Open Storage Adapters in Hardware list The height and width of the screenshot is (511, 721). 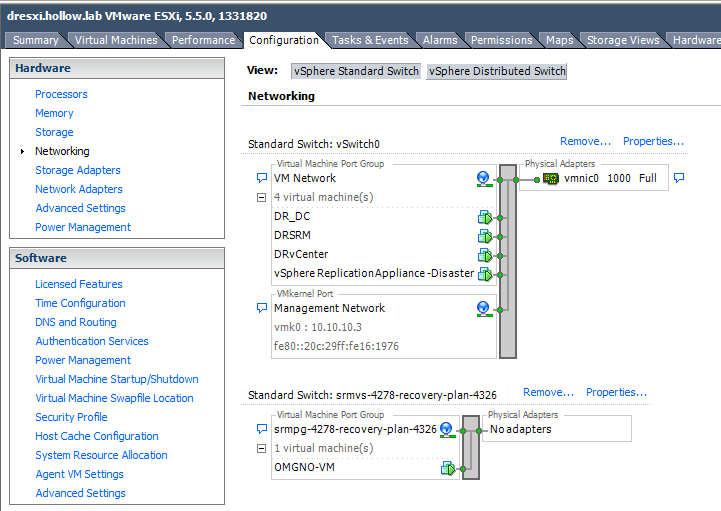[x=78, y=170]
